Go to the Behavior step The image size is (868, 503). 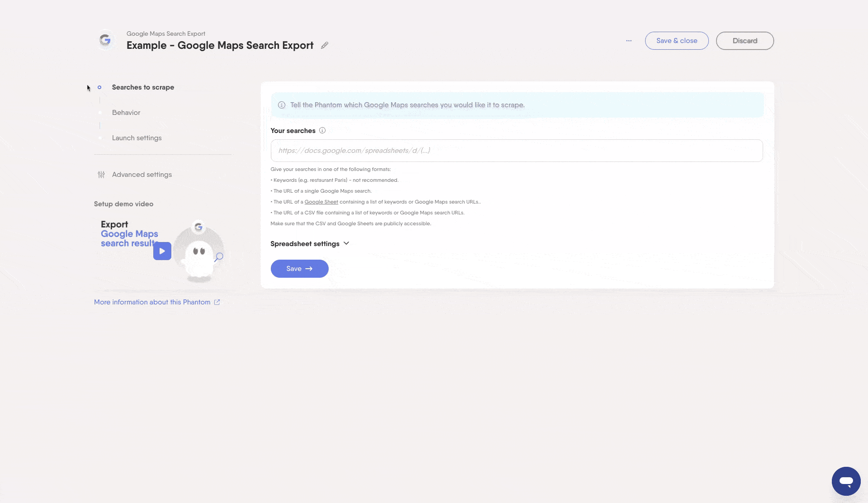[x=126, y=113]
